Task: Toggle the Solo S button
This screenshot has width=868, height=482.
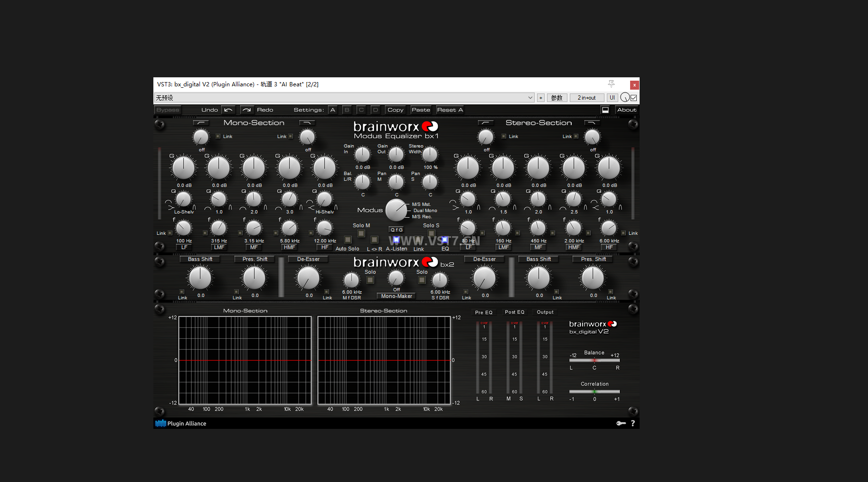Action: click(x=431, y=233)
